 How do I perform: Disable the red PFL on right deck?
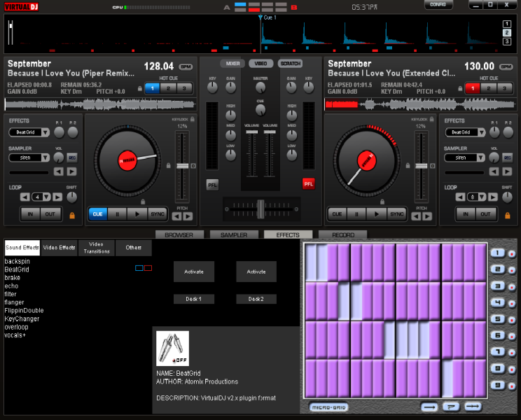[308, 185]
